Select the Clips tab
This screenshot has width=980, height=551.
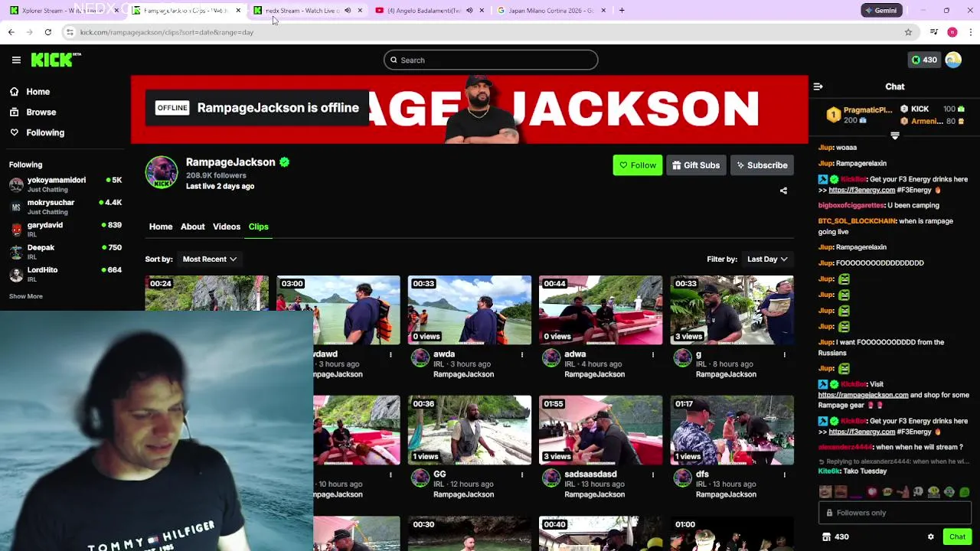[258, 227]
